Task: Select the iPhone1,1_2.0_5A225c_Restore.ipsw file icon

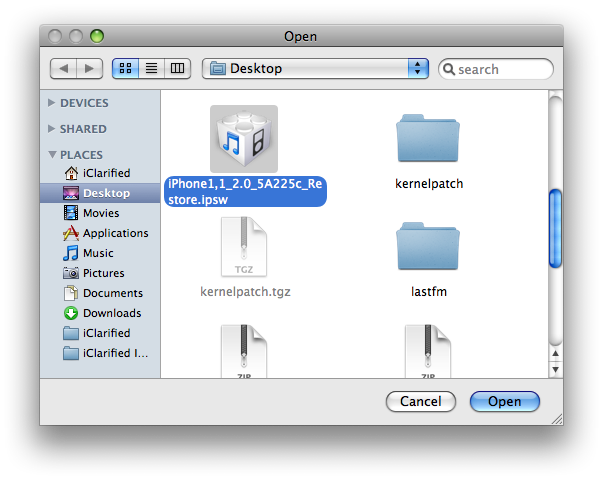Action: [x=243, y=139]
